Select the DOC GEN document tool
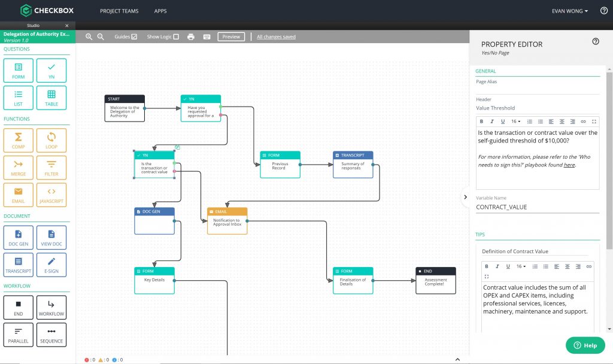The image size is (613, 364). [18, 237]
